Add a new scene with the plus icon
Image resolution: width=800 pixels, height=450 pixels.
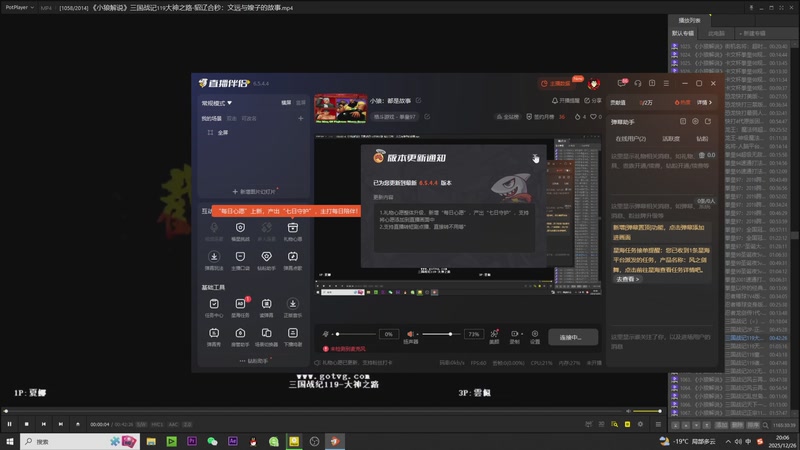click(301, 118)
